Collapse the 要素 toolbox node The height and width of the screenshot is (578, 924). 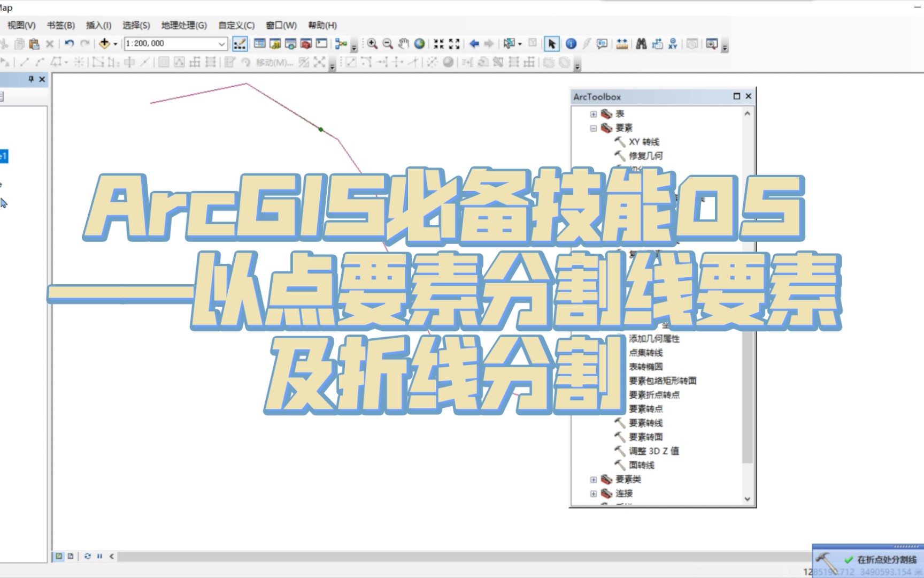tap(594, 128)
